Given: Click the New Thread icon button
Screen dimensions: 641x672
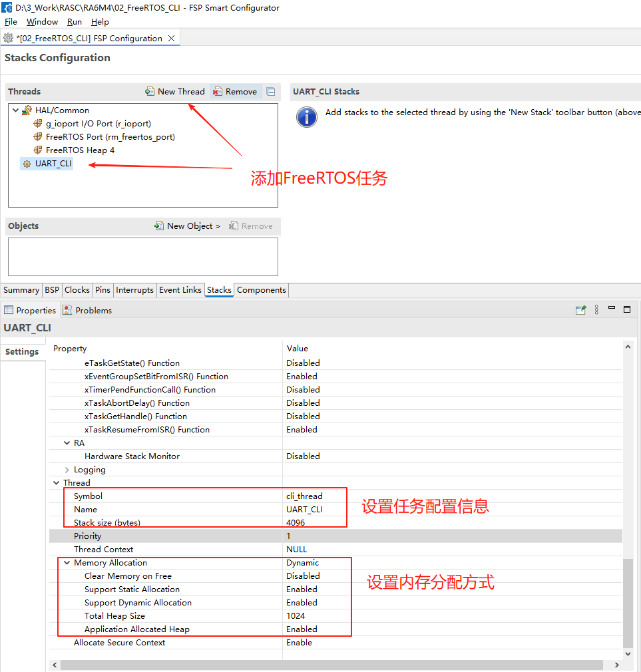Looking at the screenshot, I should [175, 91].
